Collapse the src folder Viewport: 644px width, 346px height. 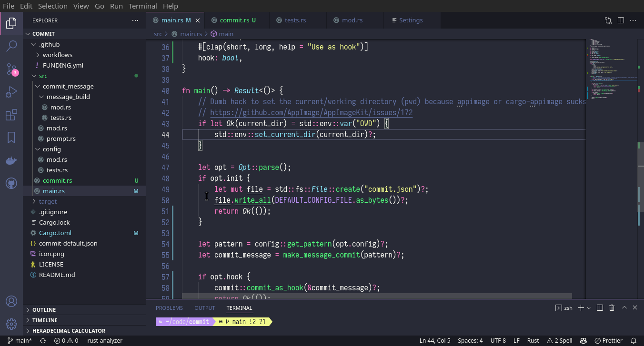click(x=85, y=76)
